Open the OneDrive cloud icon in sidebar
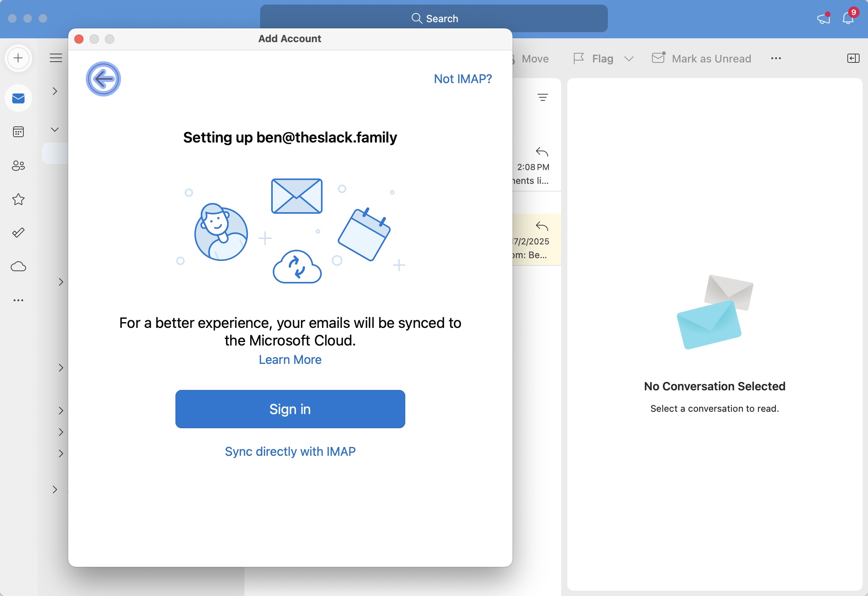The width and height of the screenshot is (868, 596). 18,266
